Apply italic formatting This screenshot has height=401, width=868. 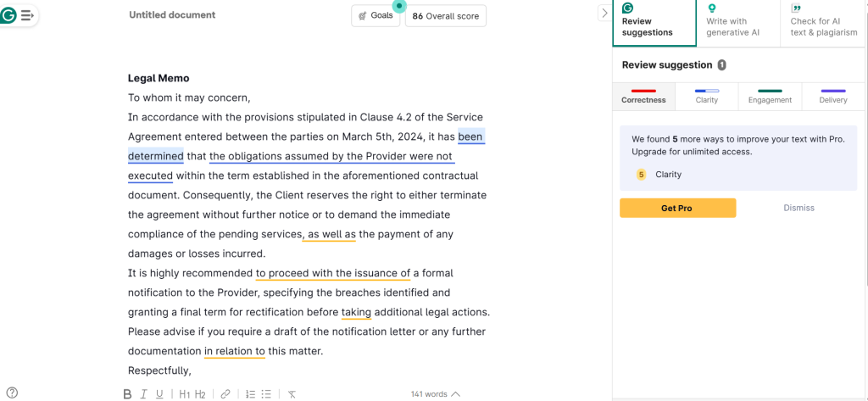click(x=144, y=393)
